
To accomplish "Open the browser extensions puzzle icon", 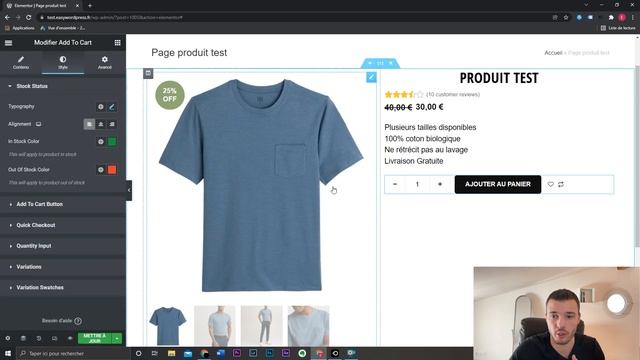I will tap(611, 18).
